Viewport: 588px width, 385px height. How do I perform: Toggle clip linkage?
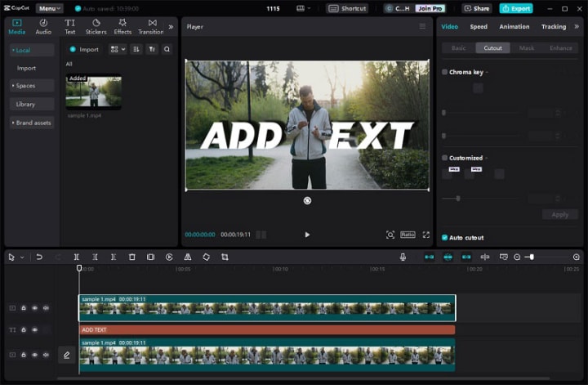[466, 257]
